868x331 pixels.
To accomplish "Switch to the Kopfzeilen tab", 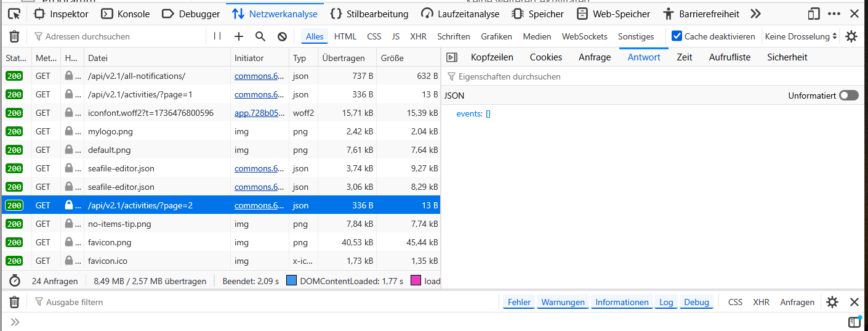I will tap(492, 57).
